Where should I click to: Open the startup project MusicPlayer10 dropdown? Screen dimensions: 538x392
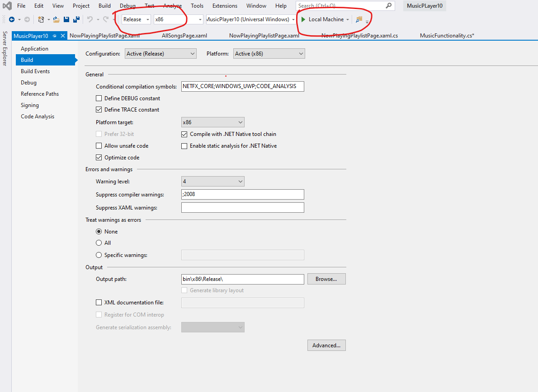(250, 19)
